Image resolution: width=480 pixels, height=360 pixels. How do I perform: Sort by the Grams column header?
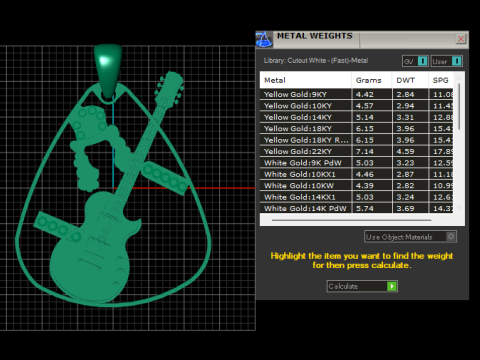tap(372, 80)
